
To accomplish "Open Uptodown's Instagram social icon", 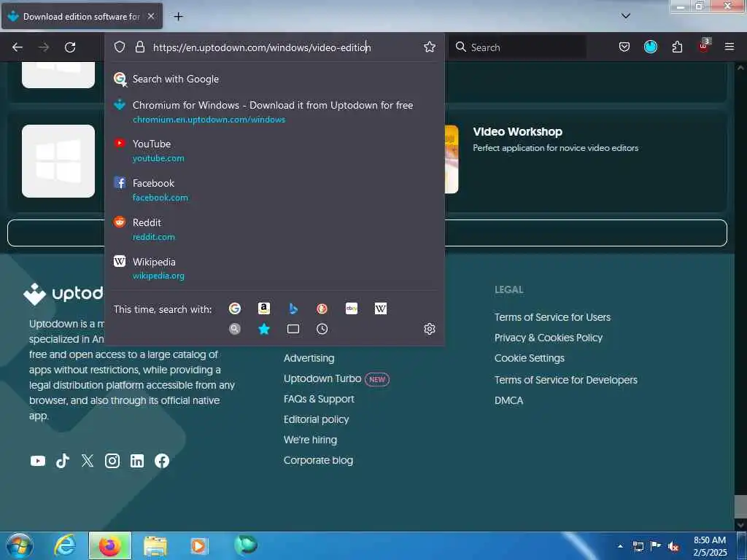I will coord(112,461).
